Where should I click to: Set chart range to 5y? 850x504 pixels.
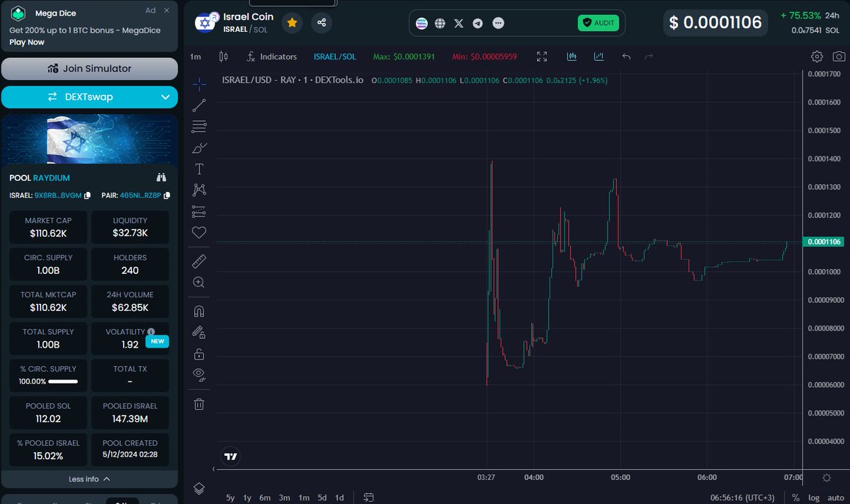coord(230,498)
